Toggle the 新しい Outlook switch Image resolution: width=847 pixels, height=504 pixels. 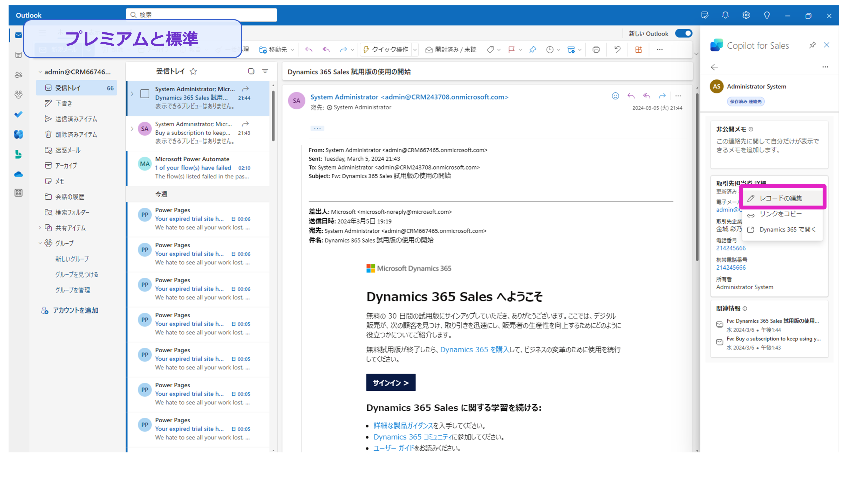pos(684,33)
